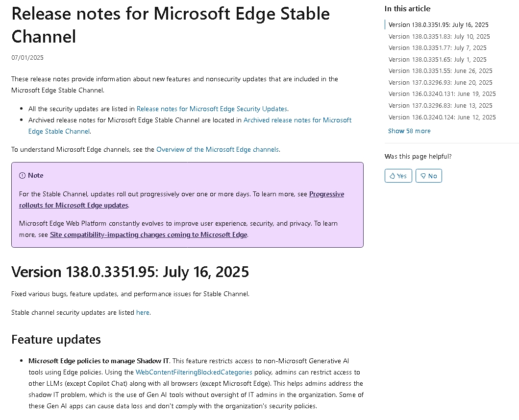This screenshot has height=420, width=519.
Task: Open Site compatibility-impacting changes coming to Microsoft Edge
Action: tap(148, 234)
